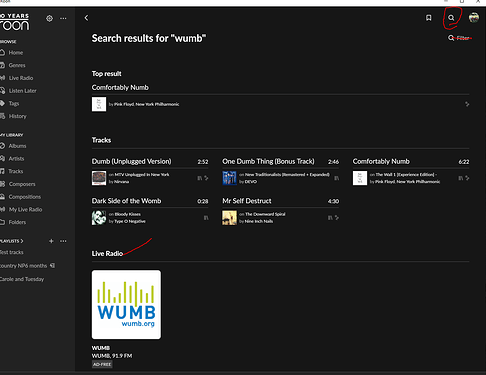Viewport: 486px width, 375px height.
Task: Open the artist Type O Negative link
Action: pyautogui.click(x=130, y=221)
